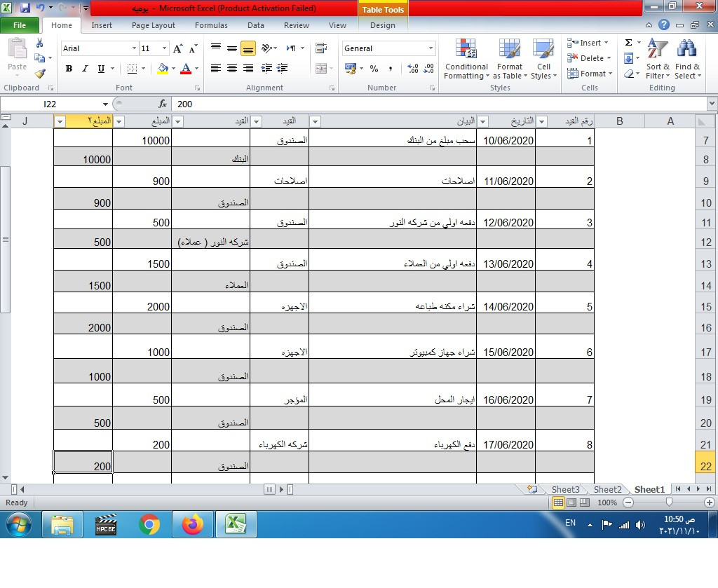Click the Text Direction icon

click(291, 48)
